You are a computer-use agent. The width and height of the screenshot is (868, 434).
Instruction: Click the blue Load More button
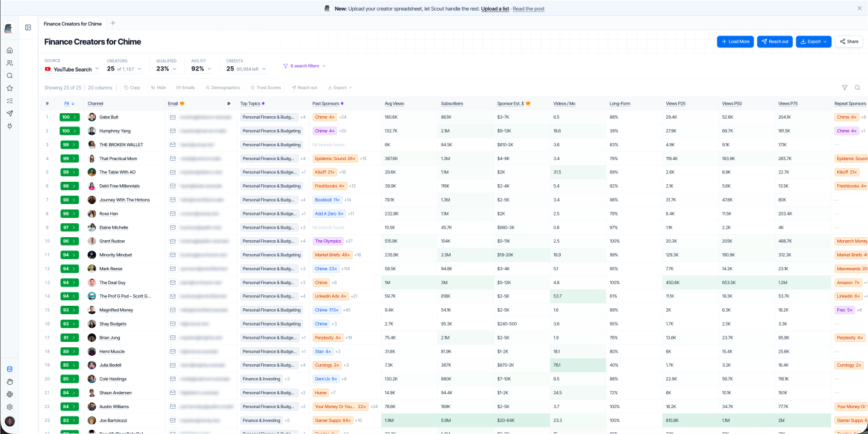click(x=735, y=42)
